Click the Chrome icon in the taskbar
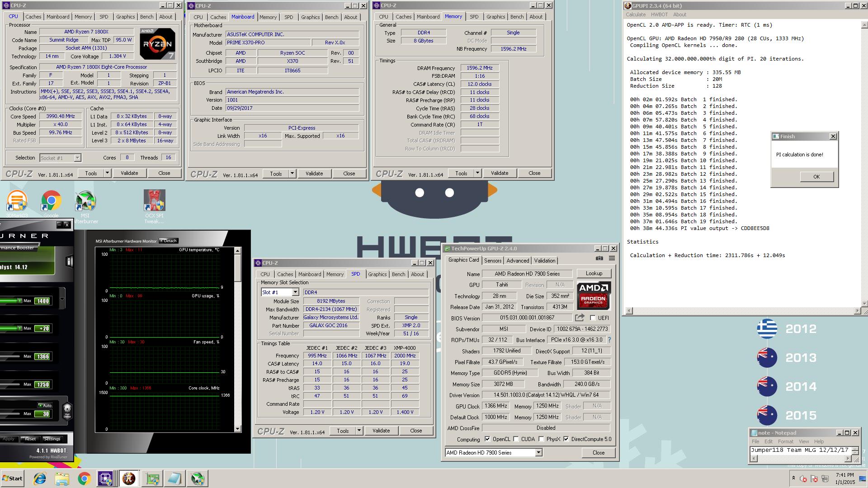Image resolution: width=868 pixels, height=488 pixels. [84, 479]
